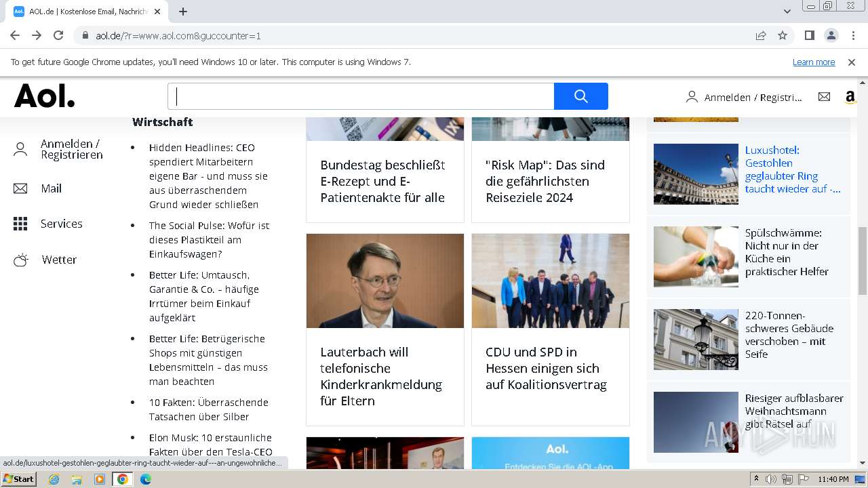
Task: Open Spülschwämme praktischer Helfer link
Action: 787,252
